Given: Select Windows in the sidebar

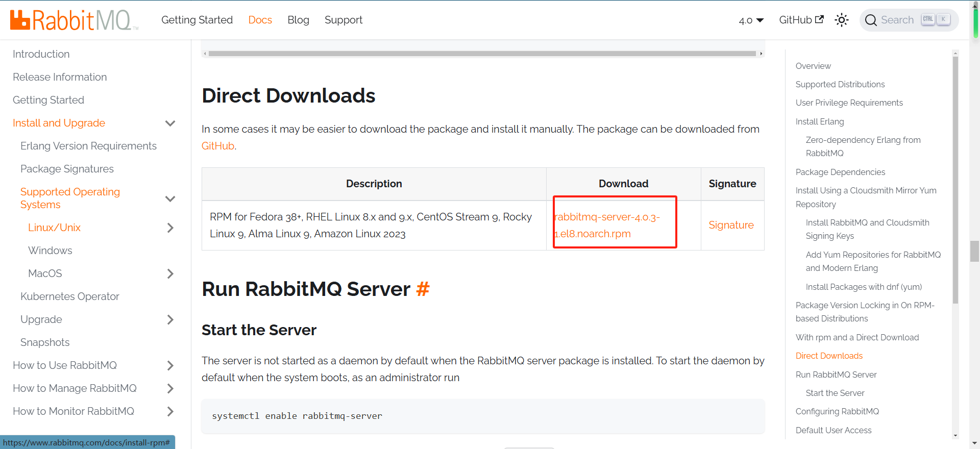Looking at the screenshot, I should [x=50, y=251].
